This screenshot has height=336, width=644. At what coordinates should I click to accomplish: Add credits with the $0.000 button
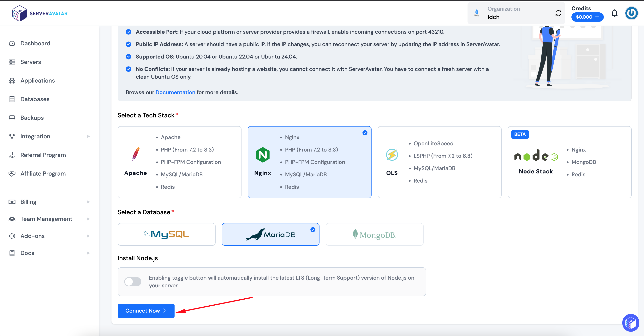(x=587, y=17)
